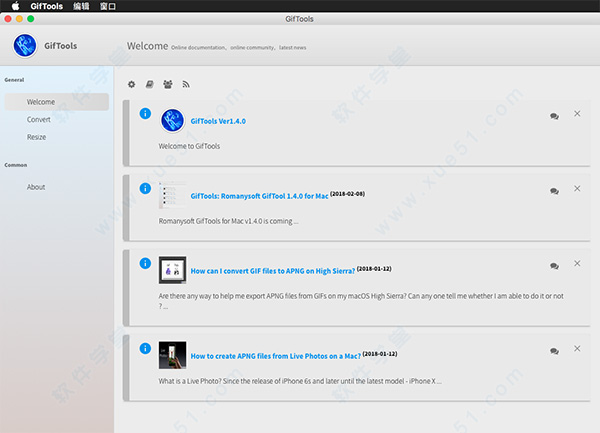Open the GifTools Ver1.4.0 link

tap(218, 121)
